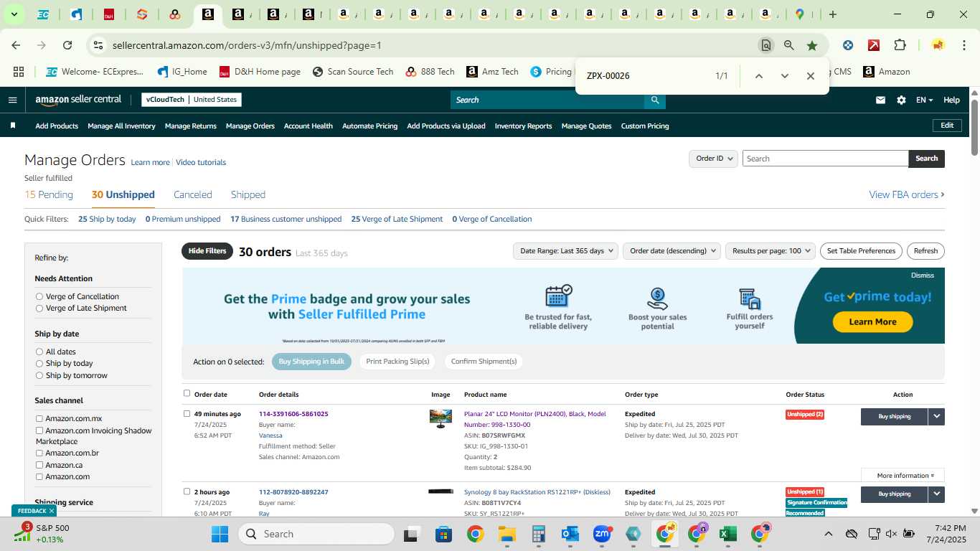Open Manage All Inventory menu
Viewport: 980px width, 551px height.
tap(121, 126)
